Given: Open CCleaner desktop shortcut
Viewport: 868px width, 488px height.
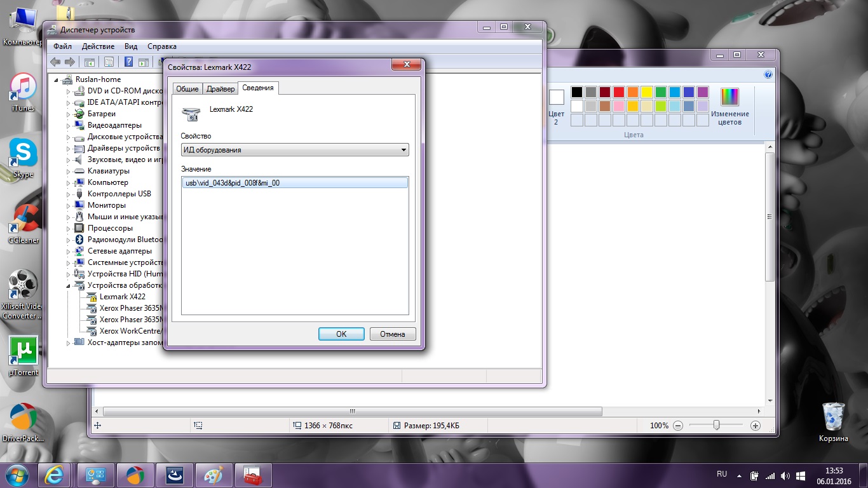Looking at the screenshot, I should pyautogui.click(x=23, y=220).
